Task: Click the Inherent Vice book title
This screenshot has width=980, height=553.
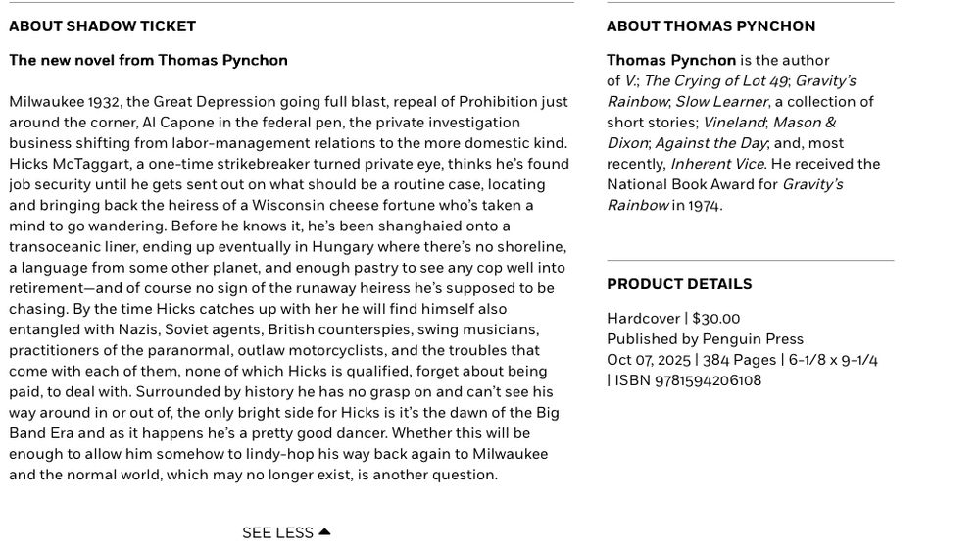Action: 717,164
